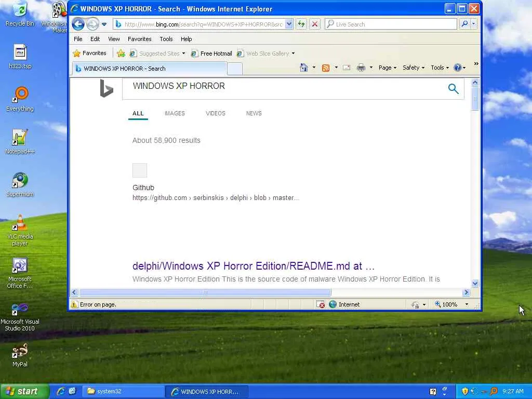
Task: Open the File menu
Action: click(78, 39)
